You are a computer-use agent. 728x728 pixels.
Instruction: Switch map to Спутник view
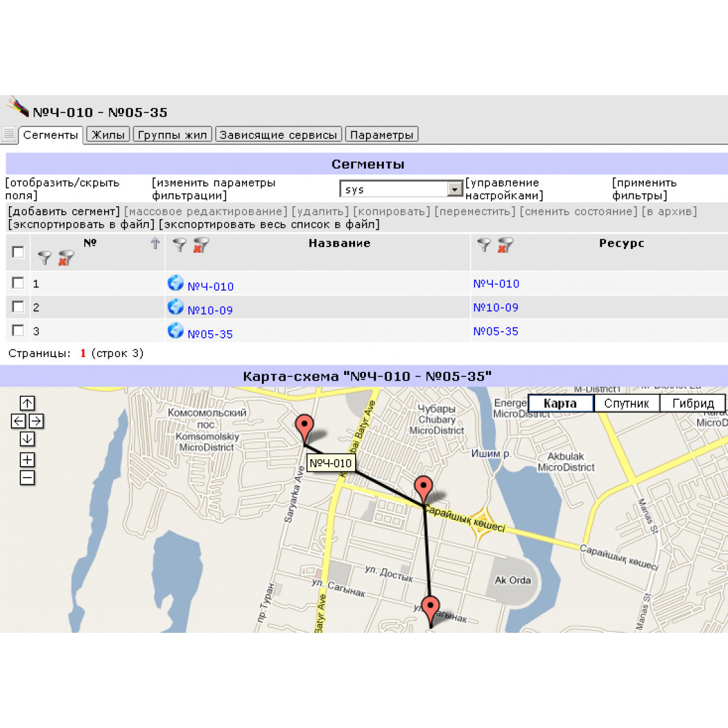pos(626,403)
